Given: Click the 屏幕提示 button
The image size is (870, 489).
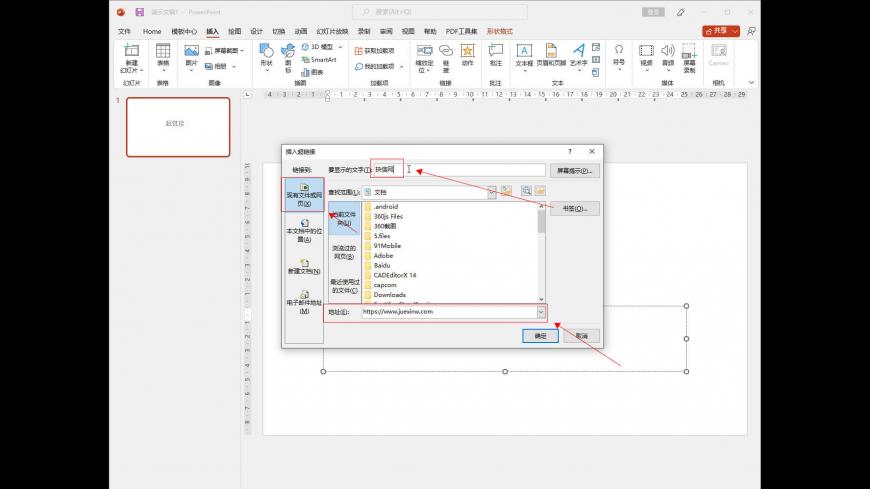Looking at the screenshot, I should point(575,171).
